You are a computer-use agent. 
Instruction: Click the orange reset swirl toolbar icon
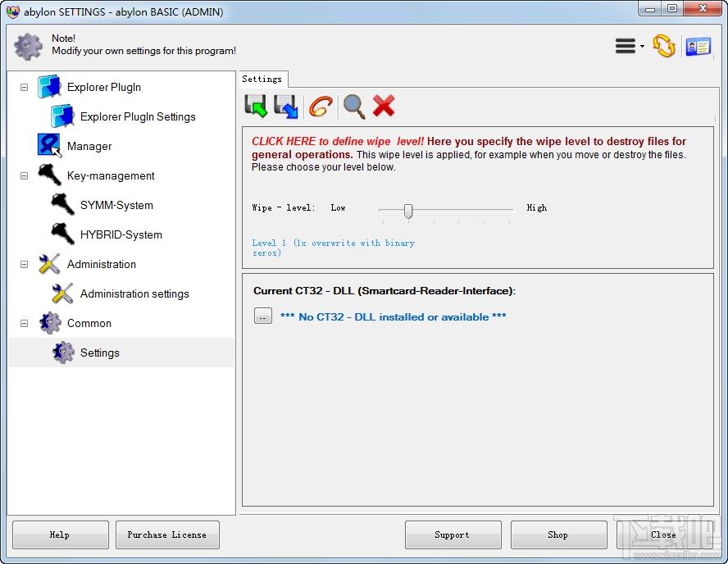[321, 107]
